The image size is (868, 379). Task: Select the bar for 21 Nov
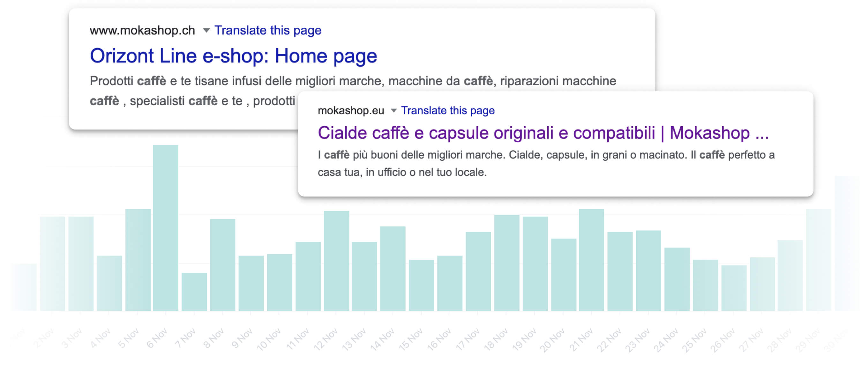tap(591, 260)
